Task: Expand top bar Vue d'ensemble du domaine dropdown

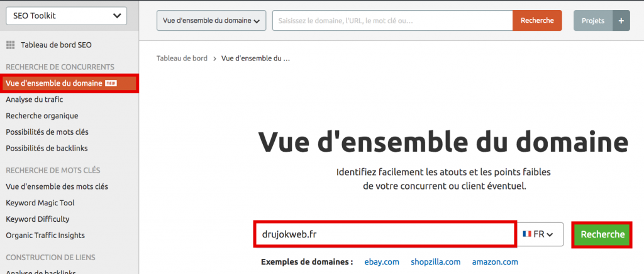Action: point(211,21)
